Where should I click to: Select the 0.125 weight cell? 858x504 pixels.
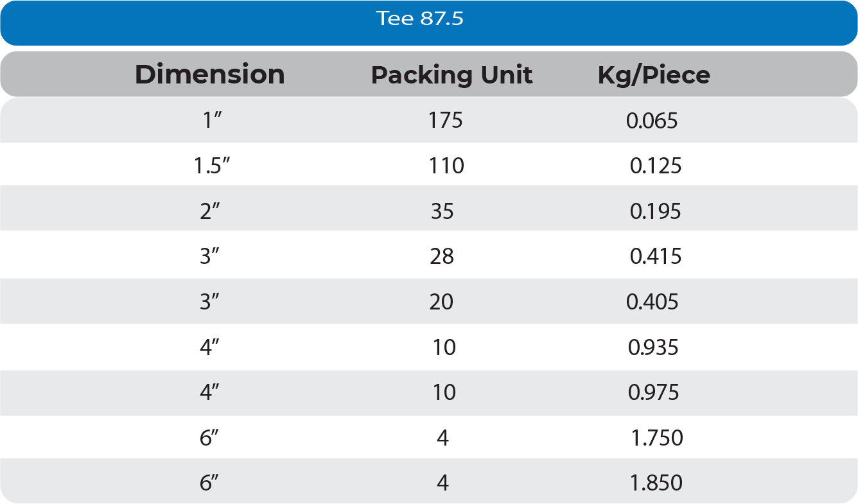coord(656,166)
